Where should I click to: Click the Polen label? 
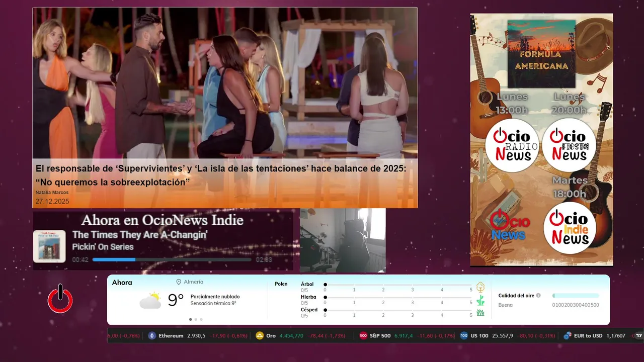pos(281,284)
